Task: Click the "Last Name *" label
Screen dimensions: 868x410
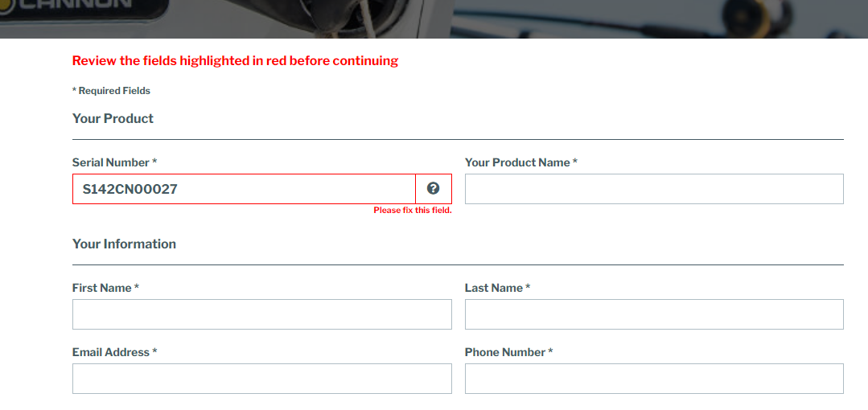Action: (498, 289)
